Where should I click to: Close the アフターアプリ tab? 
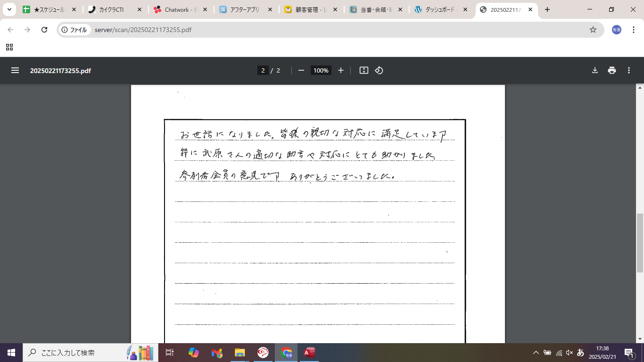(269, 9)
